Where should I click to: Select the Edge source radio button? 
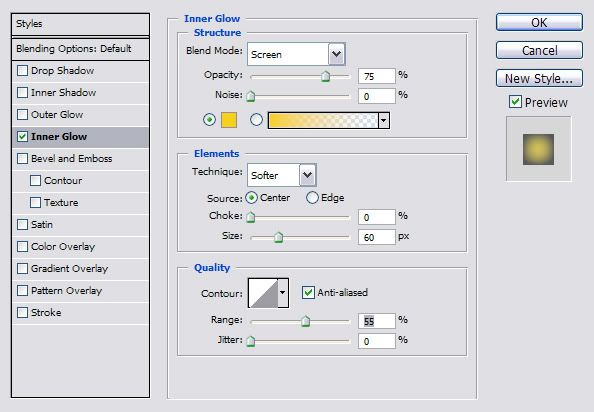coord(312,198)
